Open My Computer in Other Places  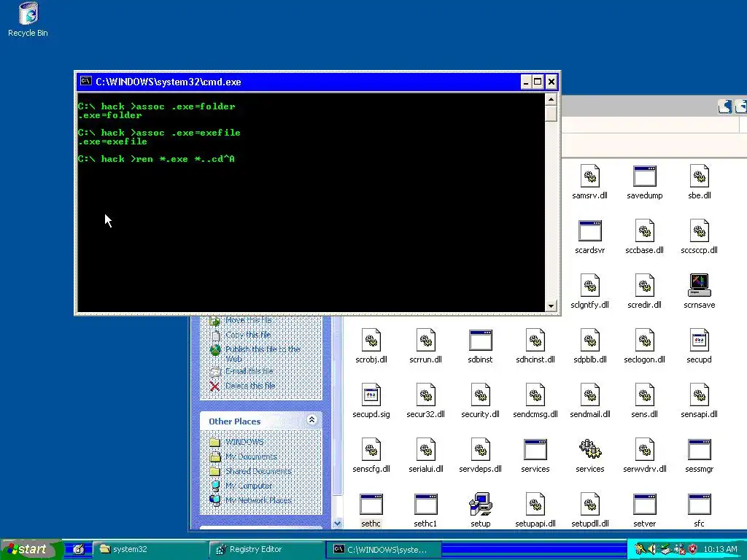pos(248,486)
